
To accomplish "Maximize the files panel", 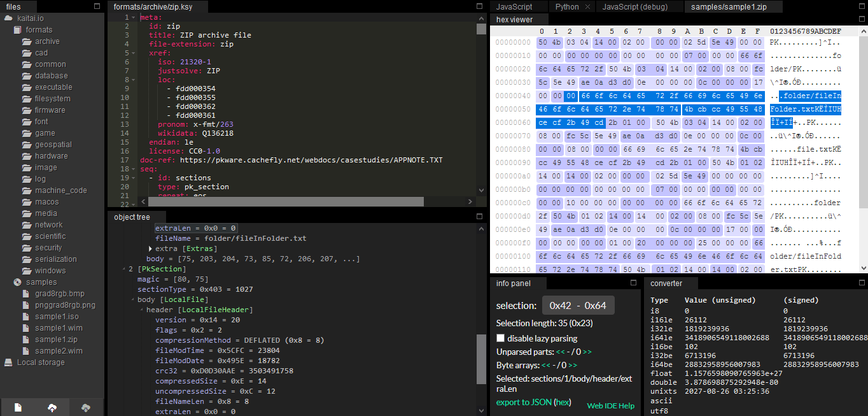I will coord(97,6).
